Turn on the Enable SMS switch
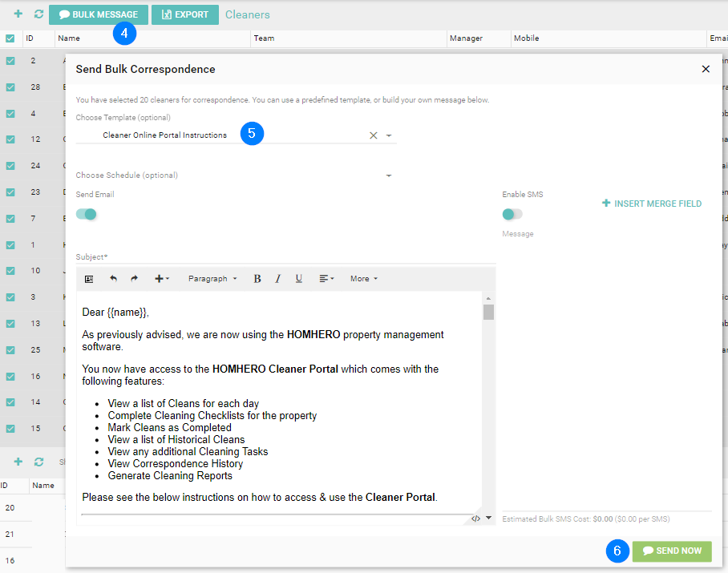Screen dimensions: 728x573 click(x=512, y=214)
